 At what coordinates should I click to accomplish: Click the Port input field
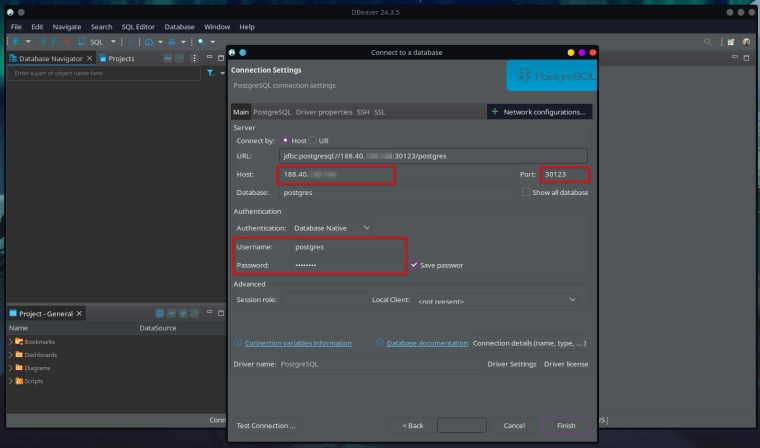tap(565, 174)
